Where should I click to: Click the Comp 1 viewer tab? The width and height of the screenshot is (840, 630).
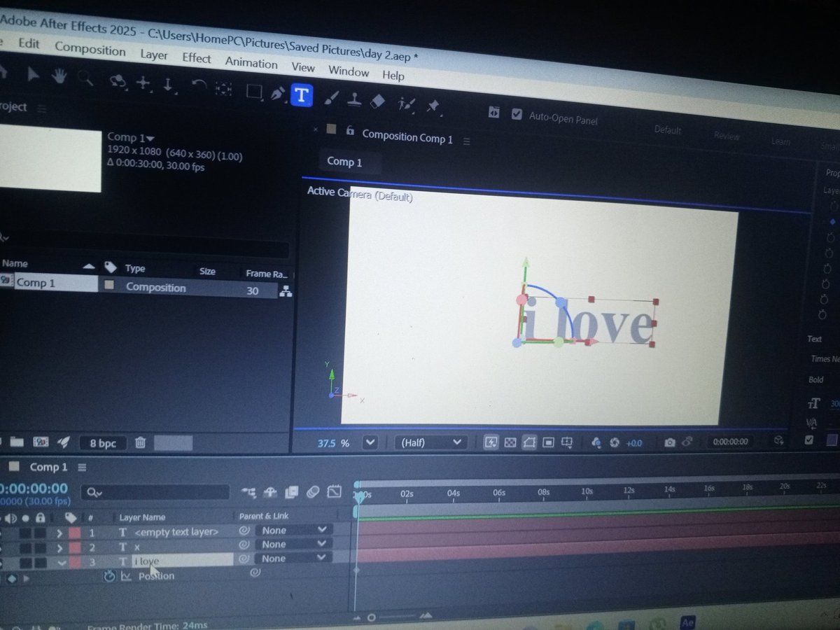(344, 162)
